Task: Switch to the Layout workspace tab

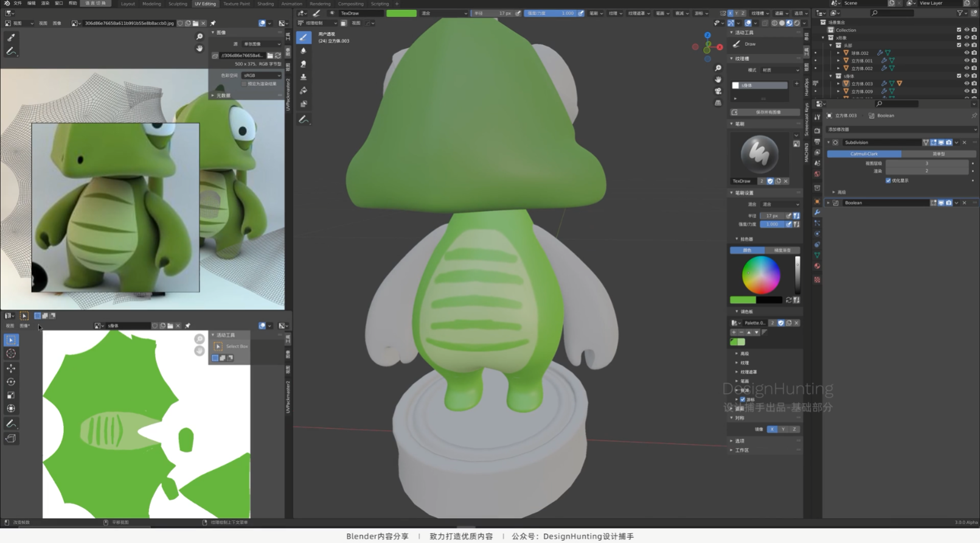Action: [128, 4]
